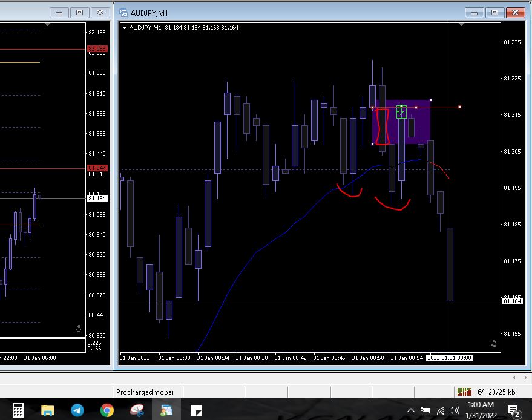The height and width of the screenshot is (420, 532).
Task: Open Google Chrome from the taskbar
Action: [107, 410]
